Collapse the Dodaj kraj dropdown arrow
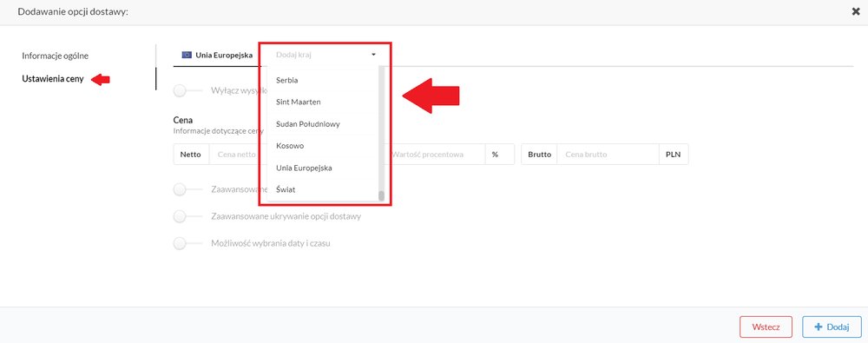Screen dimensions: 868x343 tap(373, 55)
